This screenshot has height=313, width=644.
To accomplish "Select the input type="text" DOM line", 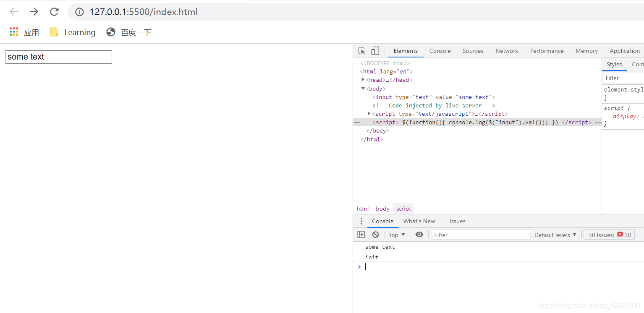I will (x=434, y=97).
